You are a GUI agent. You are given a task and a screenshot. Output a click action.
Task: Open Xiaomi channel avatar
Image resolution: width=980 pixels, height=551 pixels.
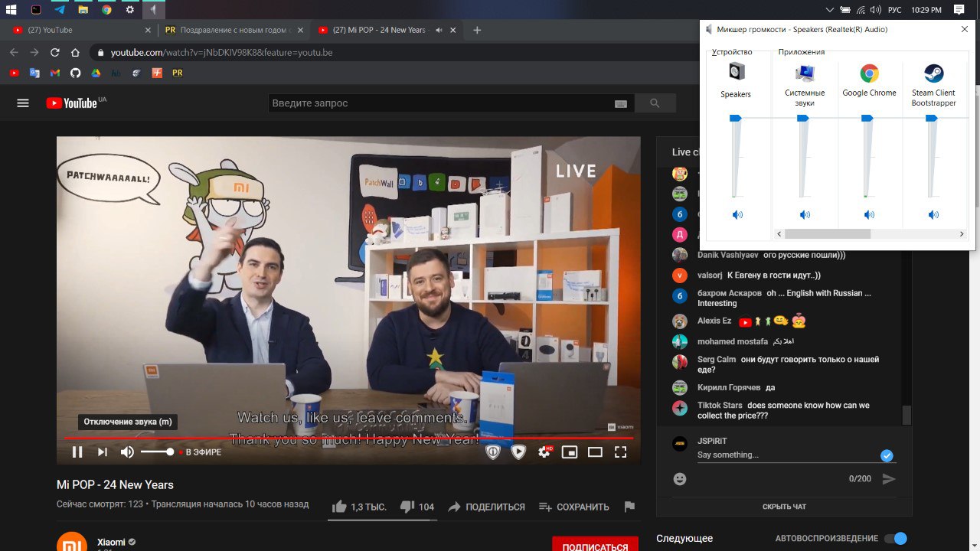72,542
